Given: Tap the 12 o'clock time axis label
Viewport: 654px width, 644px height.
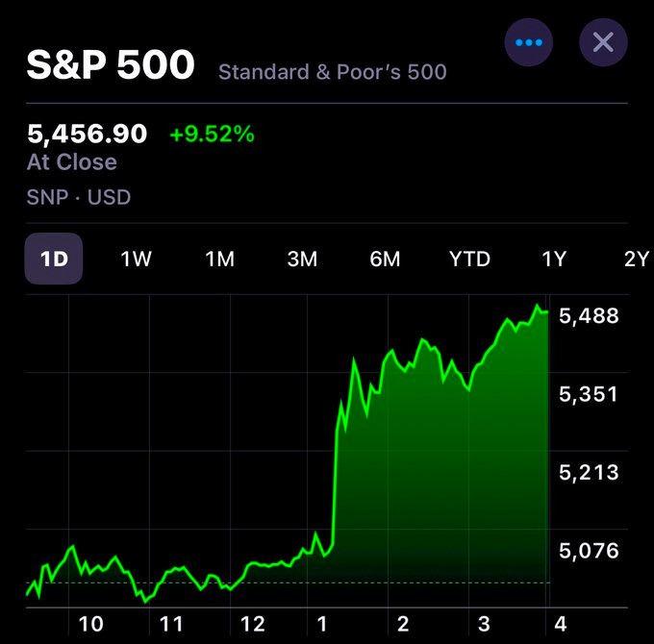Looking at the screenshot, I should [252, 624].
